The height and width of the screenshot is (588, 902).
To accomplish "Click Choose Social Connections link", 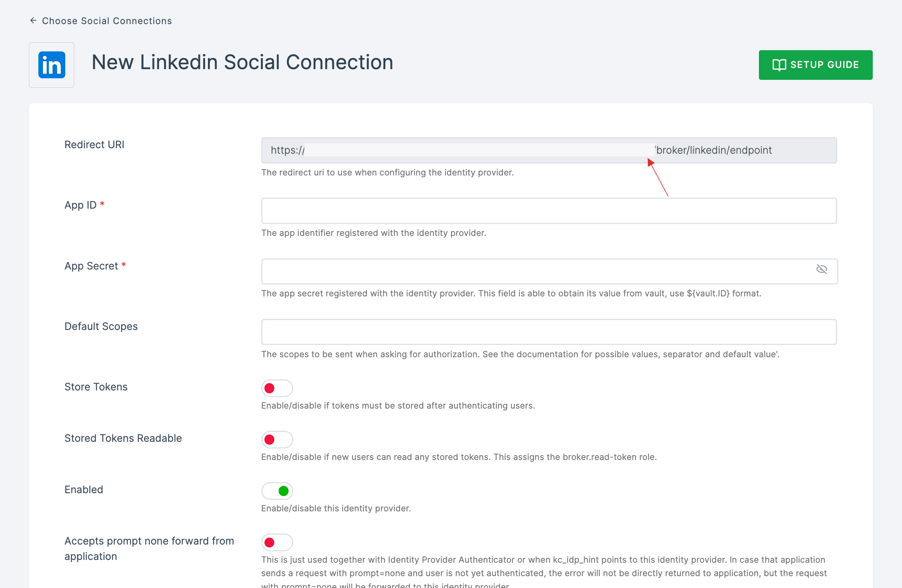I will pos(107,21).
